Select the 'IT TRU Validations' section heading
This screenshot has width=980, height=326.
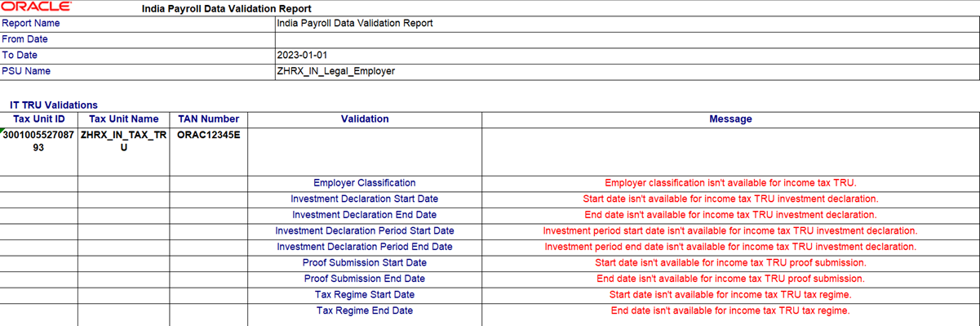(x=54, y=105)
